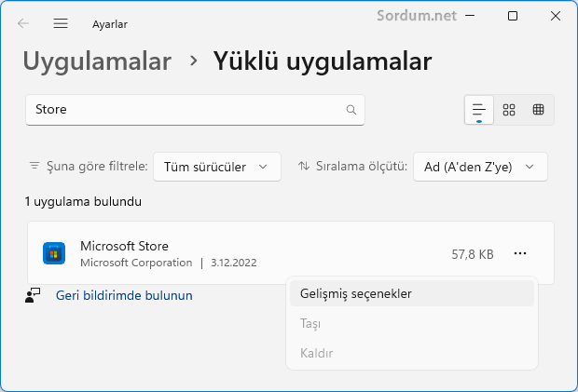Click the filter lines icon
Viewport: 578px width, 392px height.
(x=34, y=166)
